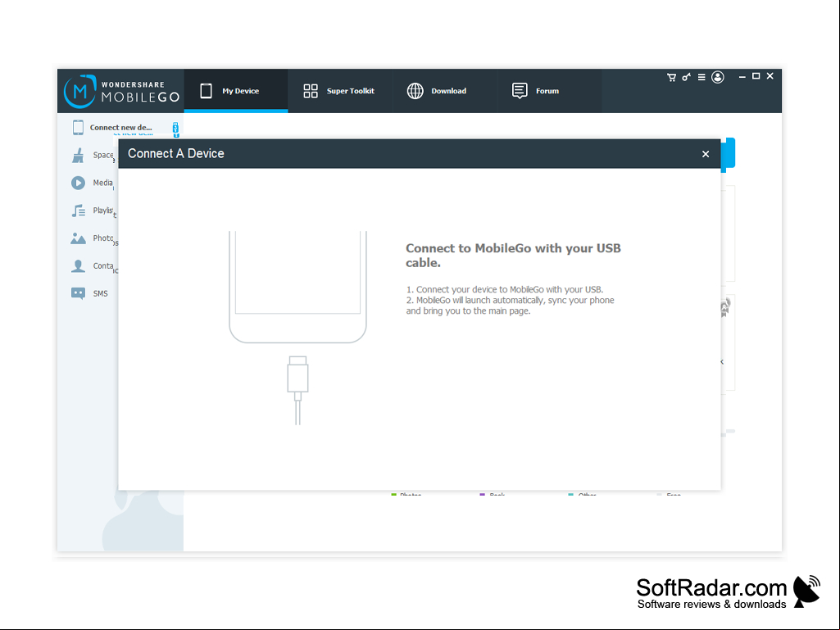840x630 pixels.
Task: Click the globe icon on Download tab
Action: click(415, 91)
